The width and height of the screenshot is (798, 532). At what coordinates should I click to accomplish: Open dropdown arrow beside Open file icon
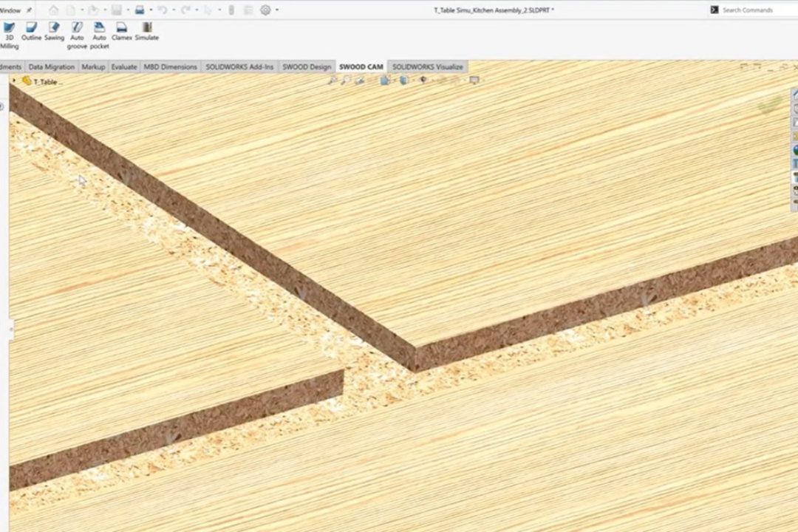point(105,10)
